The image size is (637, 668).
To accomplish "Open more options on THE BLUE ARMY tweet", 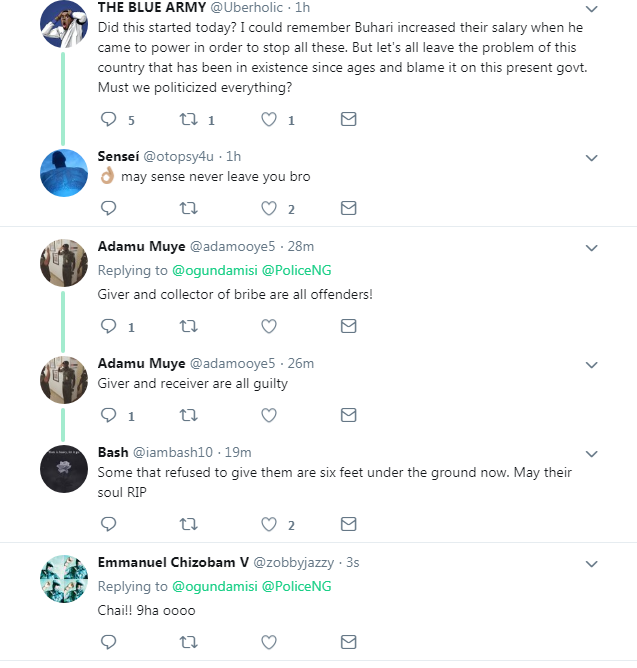I will click(591, 8).
